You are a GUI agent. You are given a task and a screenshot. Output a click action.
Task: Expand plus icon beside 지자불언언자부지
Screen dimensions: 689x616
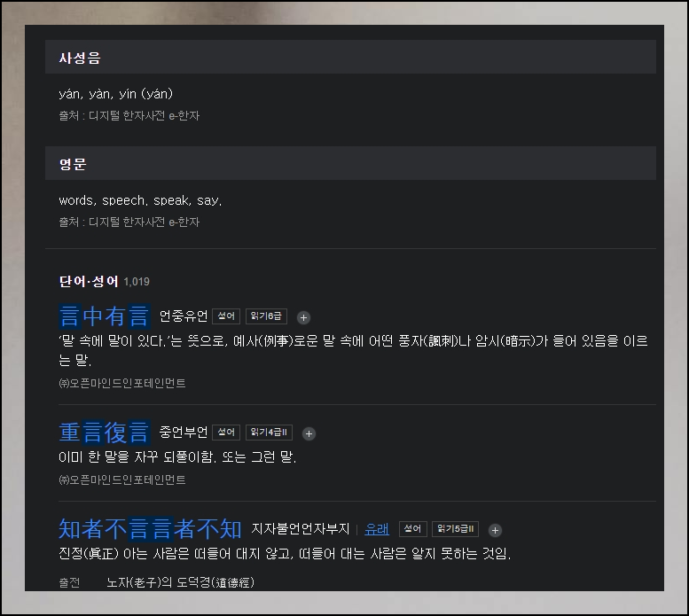coord(495,530)
